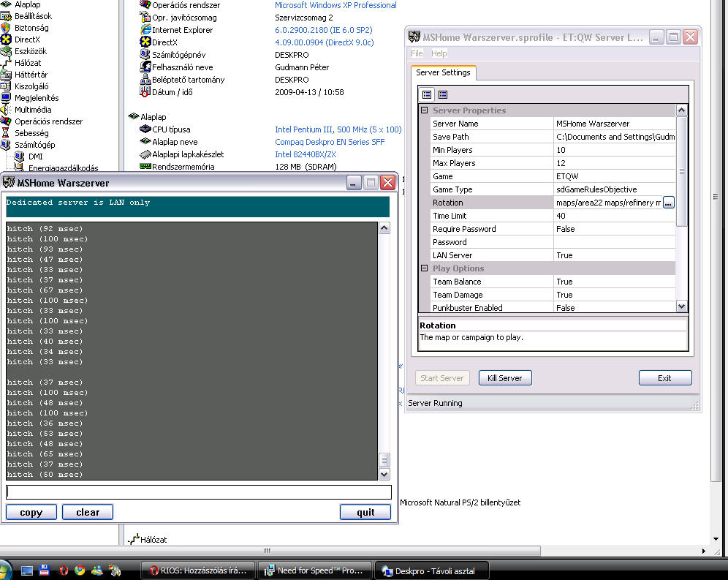Select Min Players value 10

click(614, 150)
